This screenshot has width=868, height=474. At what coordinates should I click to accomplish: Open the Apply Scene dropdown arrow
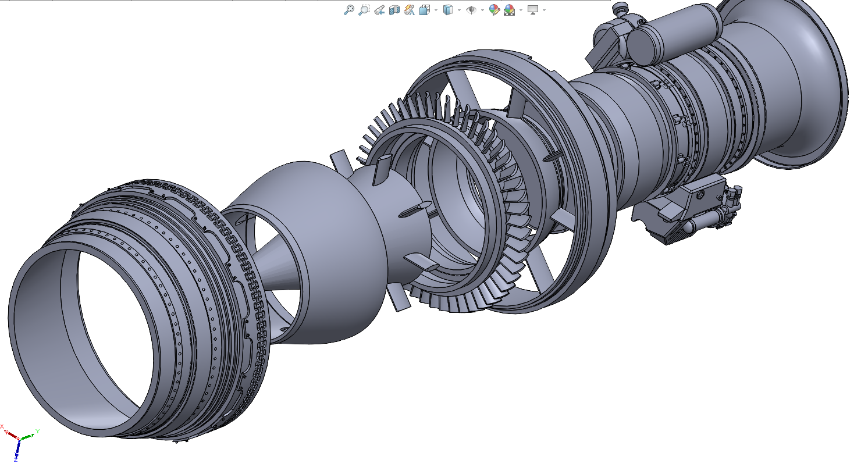coord(521,10)
